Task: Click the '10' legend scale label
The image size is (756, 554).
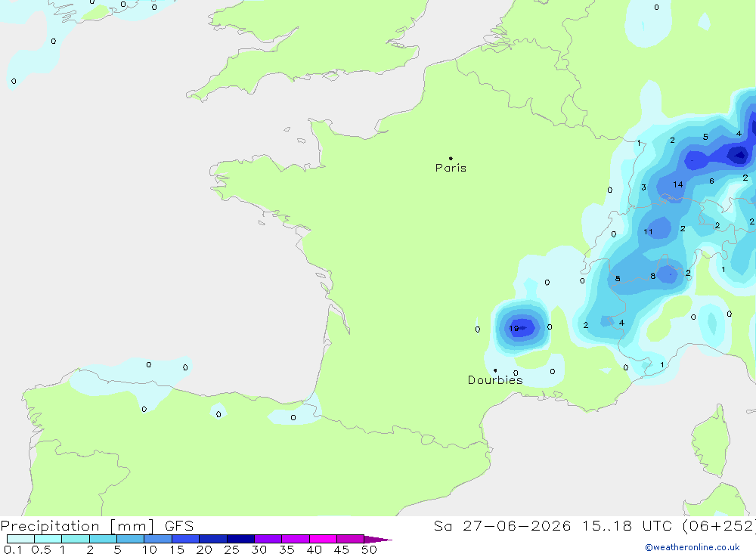Action: click(150, 549)
